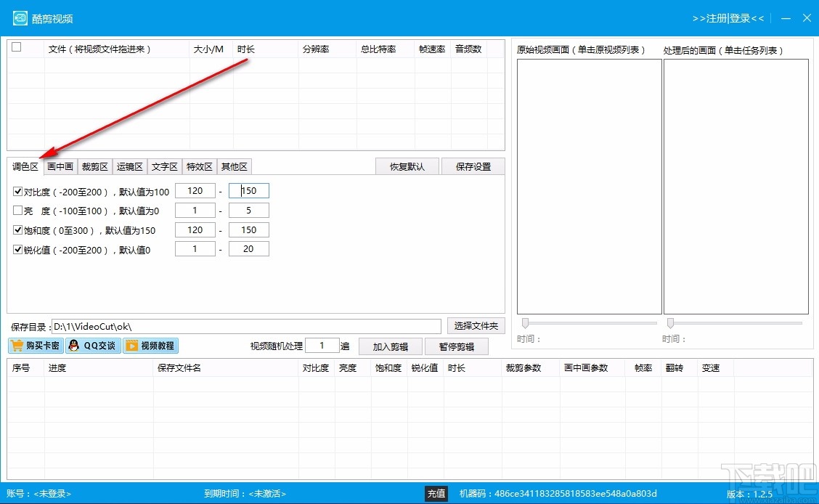Click the contrast minimum field showing 120
Image resolution: width=819 pixels, height=504 pixels.
[195, 191]
